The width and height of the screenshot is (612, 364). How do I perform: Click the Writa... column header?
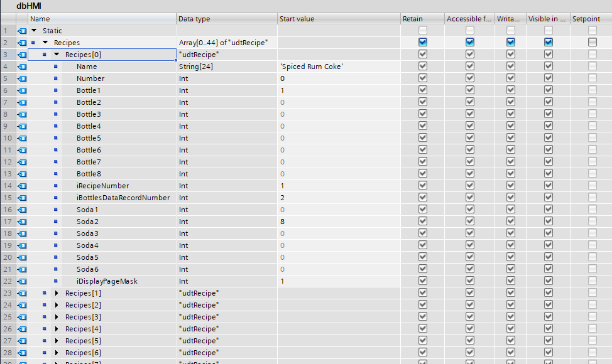click(510, 19)
